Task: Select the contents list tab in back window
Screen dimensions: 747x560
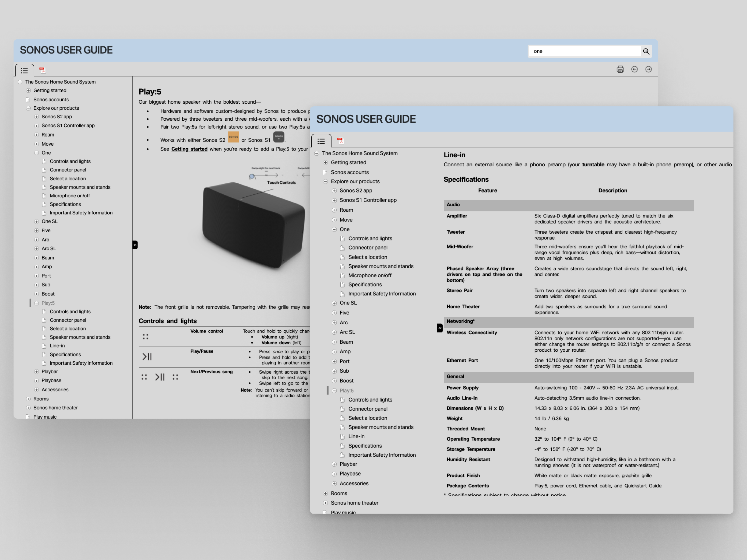Action: click(x=24, y=70)
